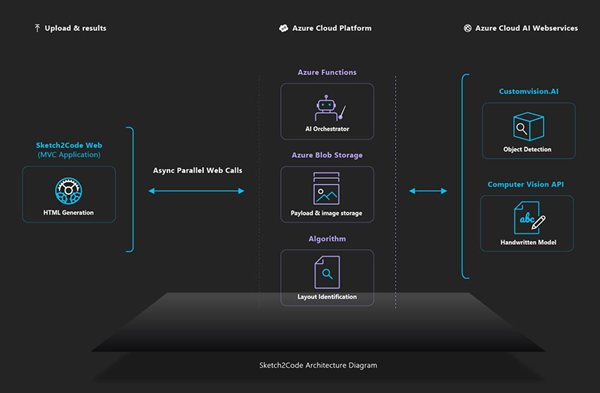Select the Computer Vision API label
This screenshot has width=600, height=393.
(526, 184)
